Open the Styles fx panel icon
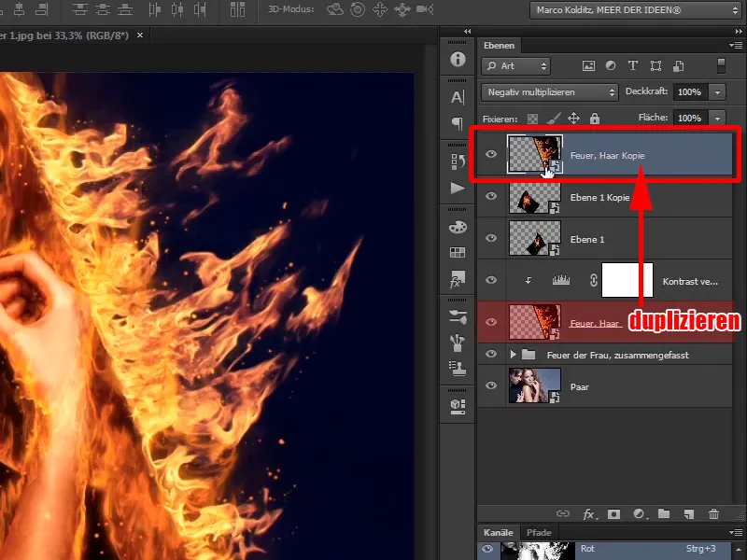Image resolution: width=747 pixels, height=560 pixels. [x=458, y=279]
